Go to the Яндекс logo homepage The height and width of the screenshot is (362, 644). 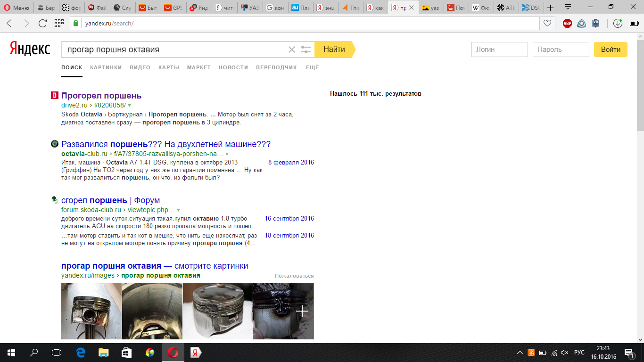pyautogui.click(x=30, y=49)
